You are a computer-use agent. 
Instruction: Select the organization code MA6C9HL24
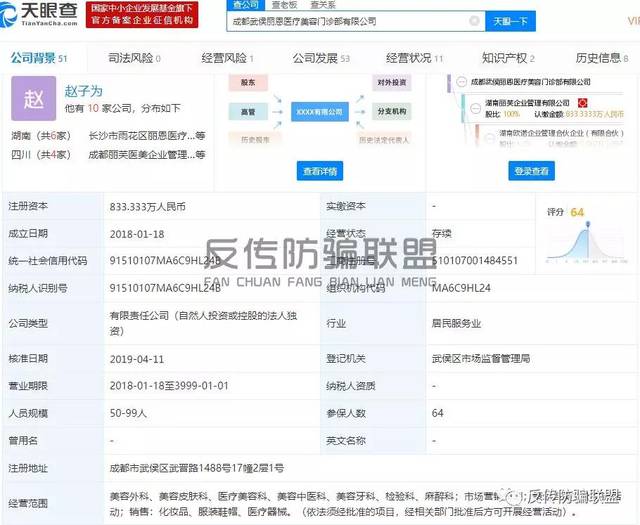tap(461, 288)
